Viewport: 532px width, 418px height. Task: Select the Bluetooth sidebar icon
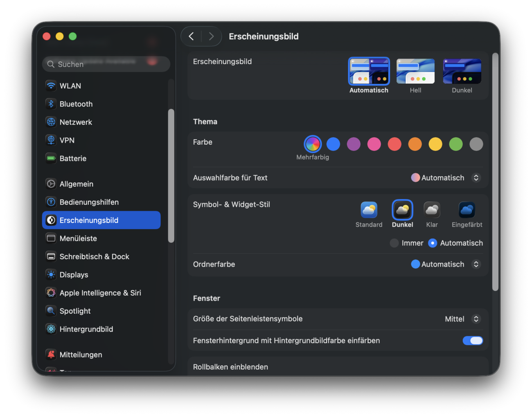(51, 104)
